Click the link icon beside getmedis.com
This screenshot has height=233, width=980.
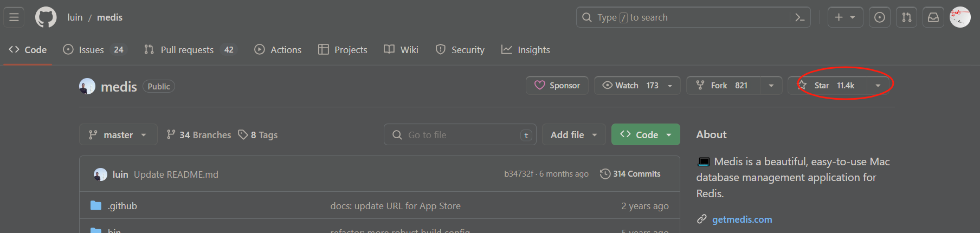pyautogui.click(x=702, y=219)
